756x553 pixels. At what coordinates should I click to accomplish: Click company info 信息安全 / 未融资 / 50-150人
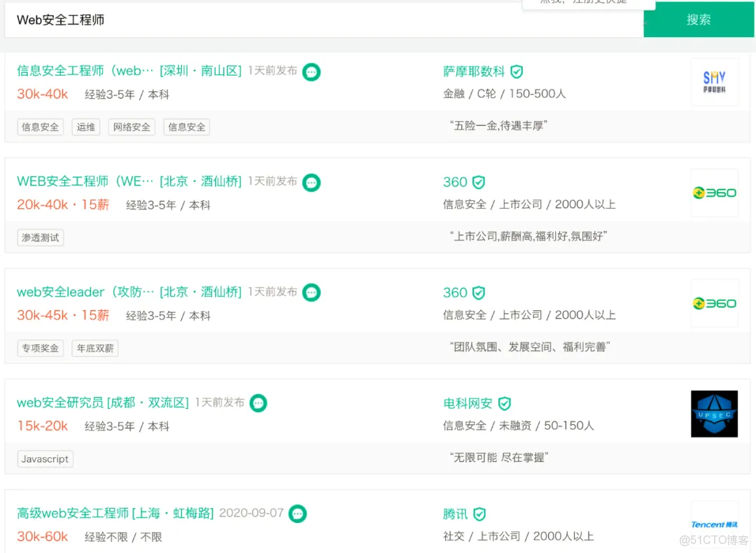coord(518,425)
